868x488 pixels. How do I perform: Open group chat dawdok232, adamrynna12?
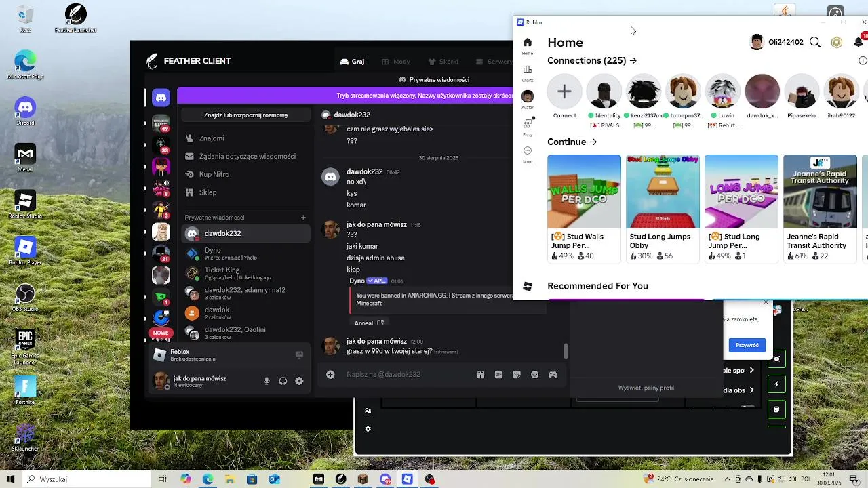pyautogui.click(x=246, y=293)
